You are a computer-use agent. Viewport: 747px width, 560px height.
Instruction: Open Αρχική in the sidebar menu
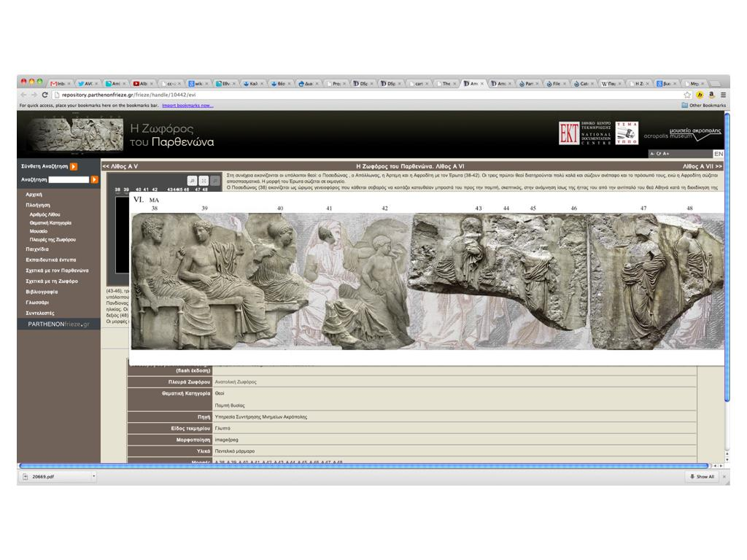pyautogui.click(x=34, y=194)
